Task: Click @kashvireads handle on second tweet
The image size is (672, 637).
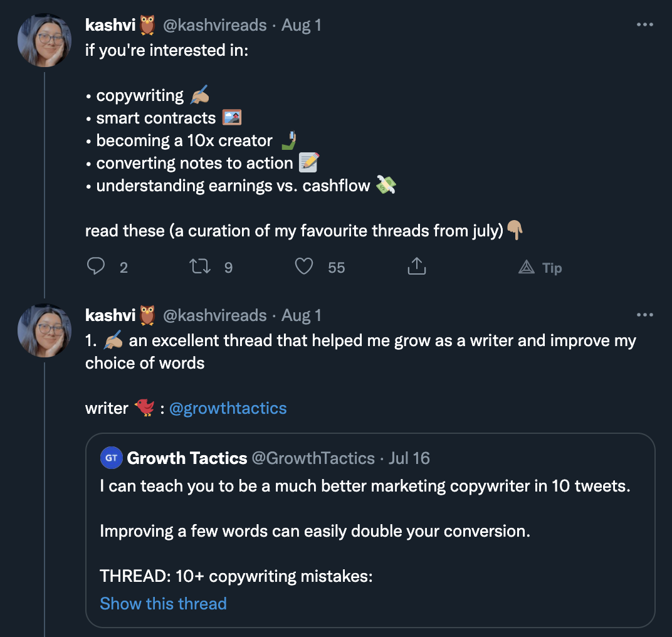Action: pyautogui.click(x=215, y=316)
